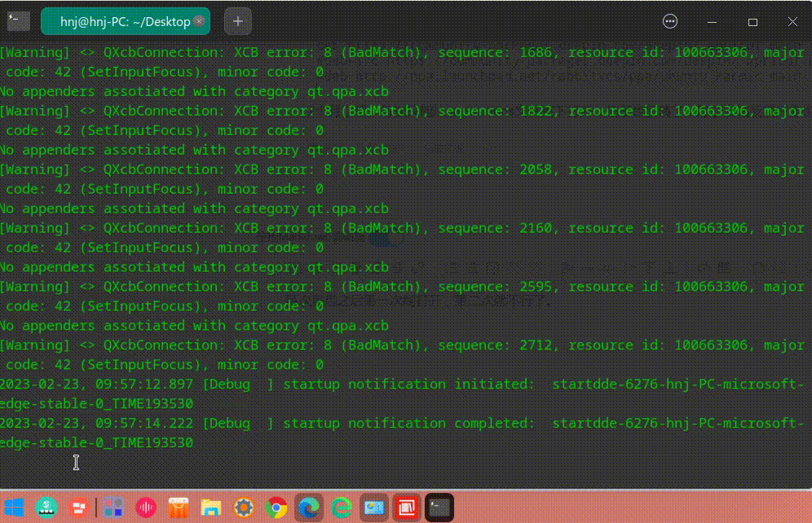Viewport: 812px width, 523px height.
Task: Click the timestamp 09:57:14.222
Action: coord(144,423)
